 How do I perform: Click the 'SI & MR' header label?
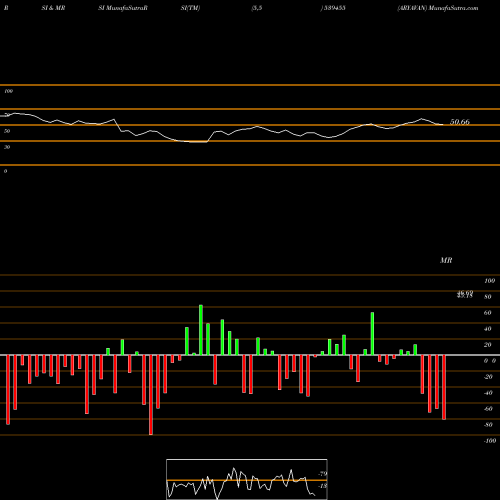(x=53, y=8)
